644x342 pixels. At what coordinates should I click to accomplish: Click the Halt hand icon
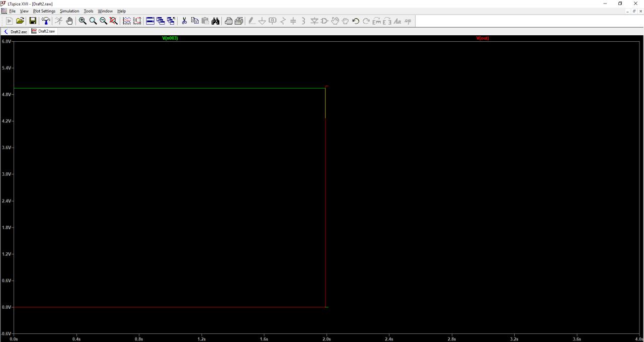coord(69,21)
